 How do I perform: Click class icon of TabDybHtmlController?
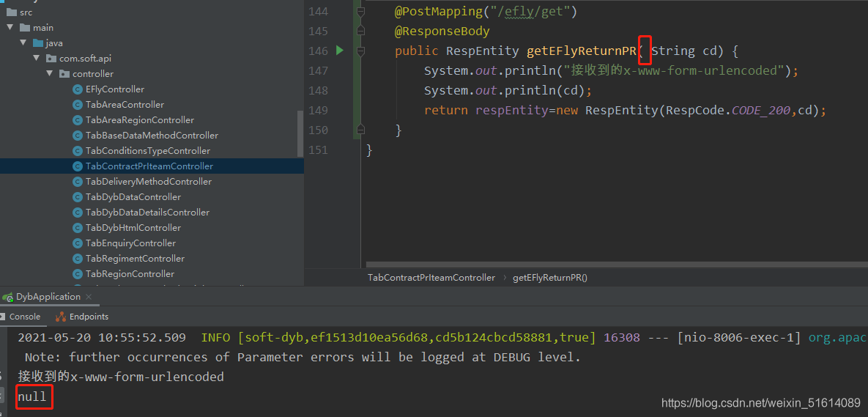78,228
